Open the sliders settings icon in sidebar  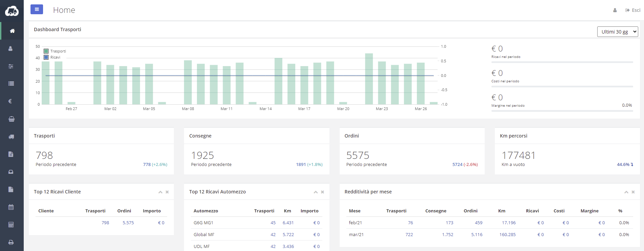11,66
